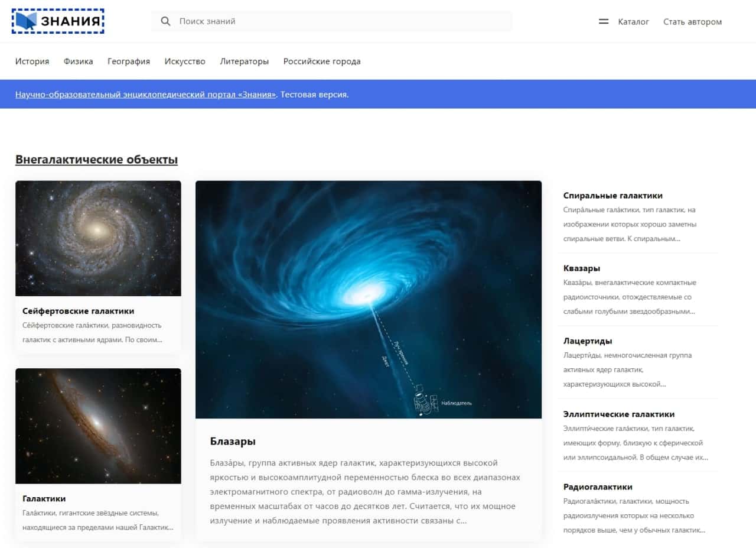Click the large Блазары illustration
The width and height of the screenshot is (756, 548).
pyautogui.click(x=368, y=300)
